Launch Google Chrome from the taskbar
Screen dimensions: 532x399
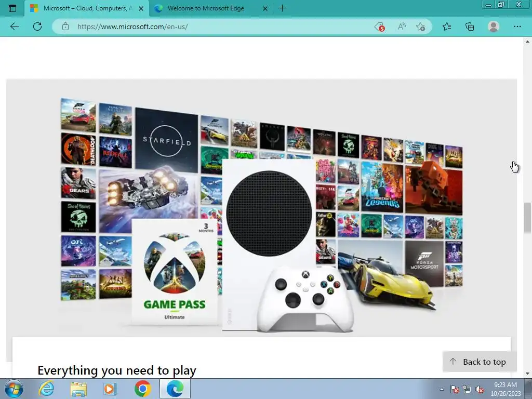click(142, 389)
